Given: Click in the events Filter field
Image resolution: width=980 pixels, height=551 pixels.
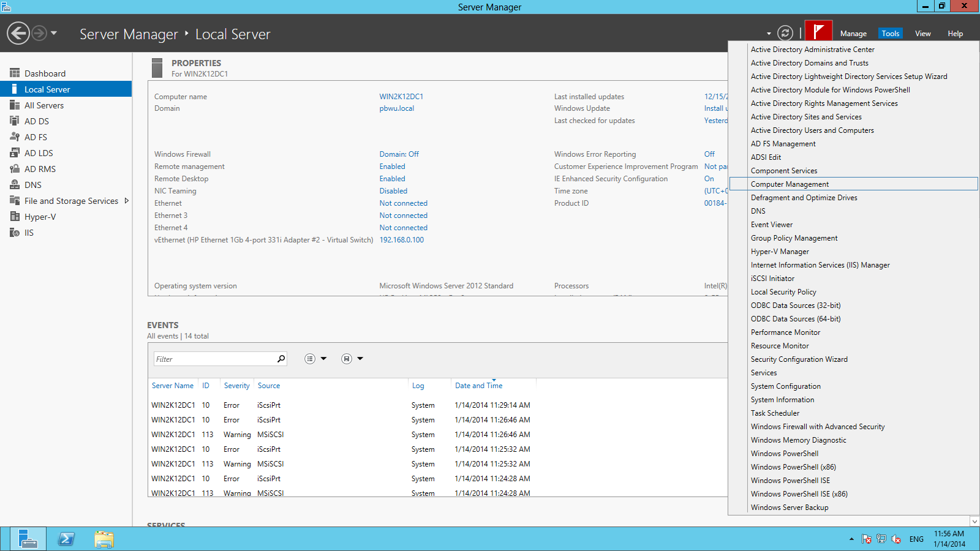Looking at the screenshot, I should click(x=214, y=359).
